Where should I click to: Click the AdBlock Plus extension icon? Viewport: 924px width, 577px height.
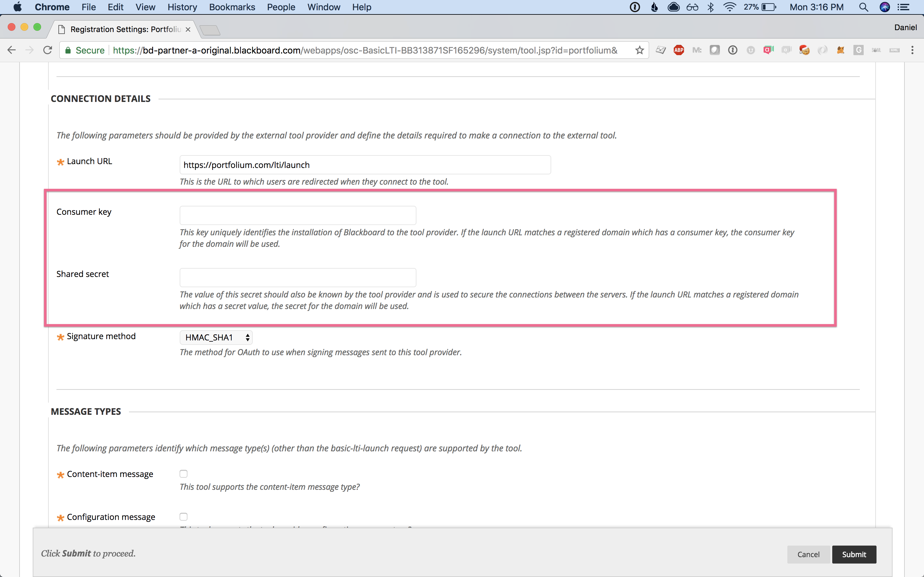(679, 50)
